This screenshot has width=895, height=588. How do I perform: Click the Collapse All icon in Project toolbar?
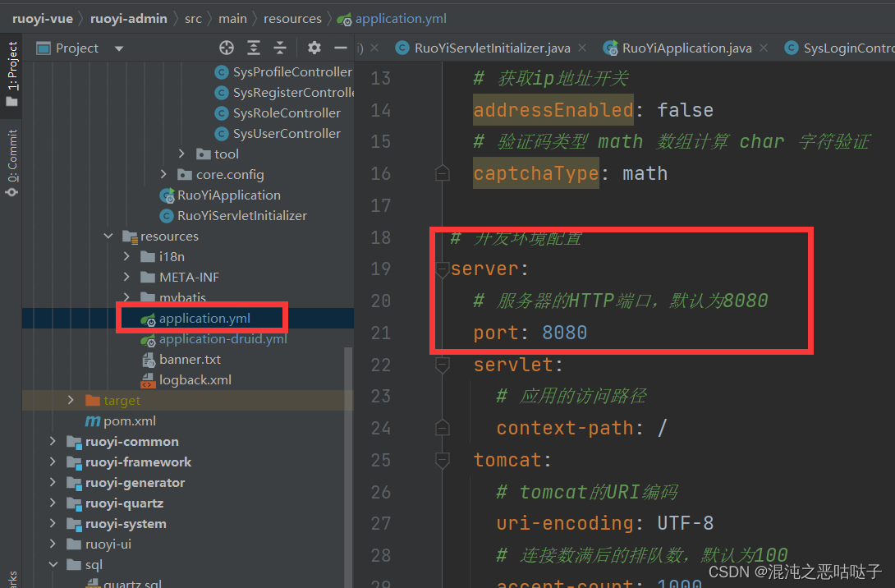(280, 48)
